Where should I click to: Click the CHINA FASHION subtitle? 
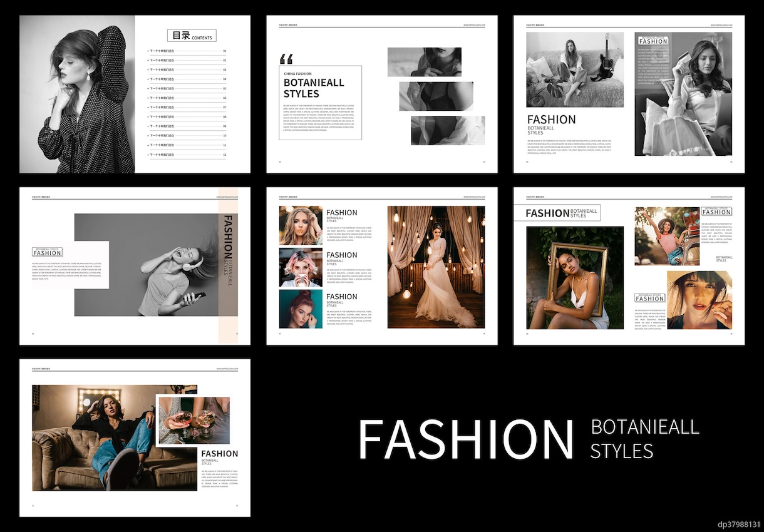[297, 74]
